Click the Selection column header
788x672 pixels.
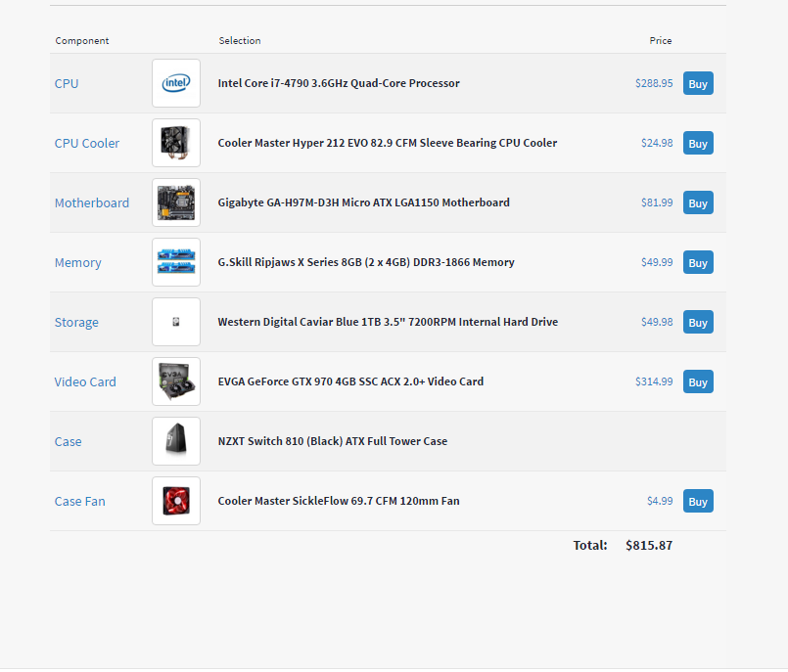pyautogui.click(x=240, y=41)
